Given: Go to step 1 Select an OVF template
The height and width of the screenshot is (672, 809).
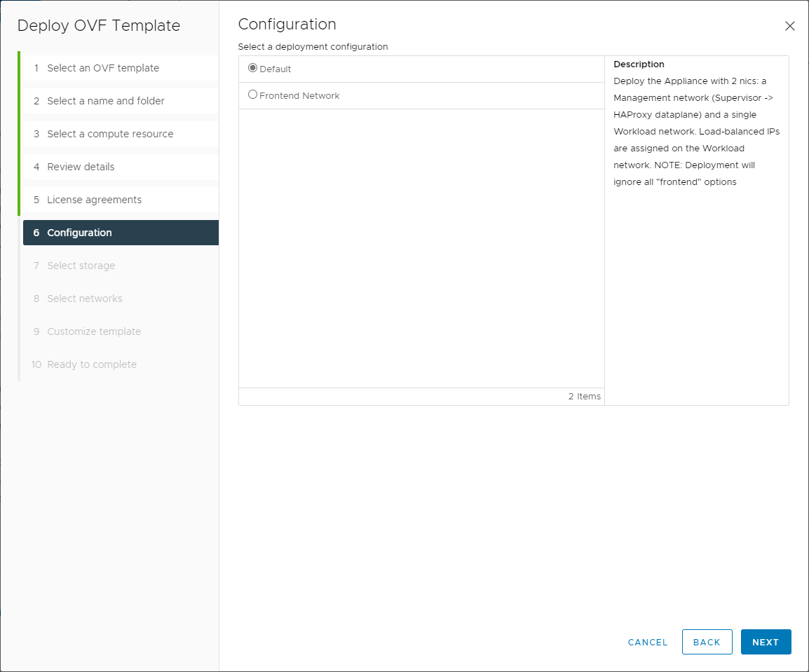Looking at the screenshot, I should point(103,68).
